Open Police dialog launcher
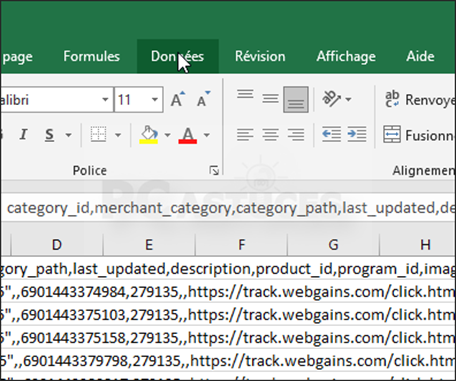This screenshot has width=456, height=381. point(214,171)
